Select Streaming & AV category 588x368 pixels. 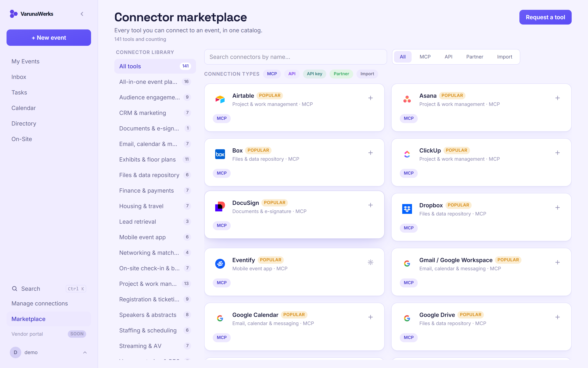click(x=155, y=346)
